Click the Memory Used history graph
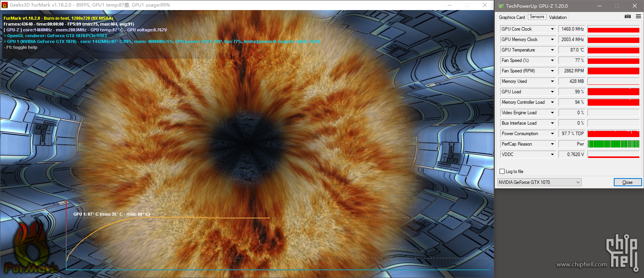 (613, 81)
